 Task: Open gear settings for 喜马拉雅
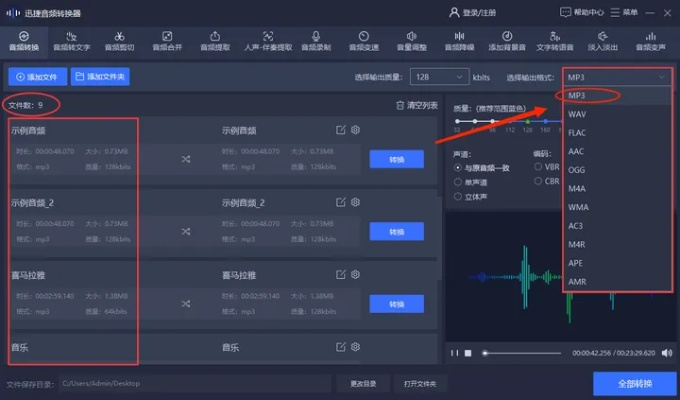356,275
